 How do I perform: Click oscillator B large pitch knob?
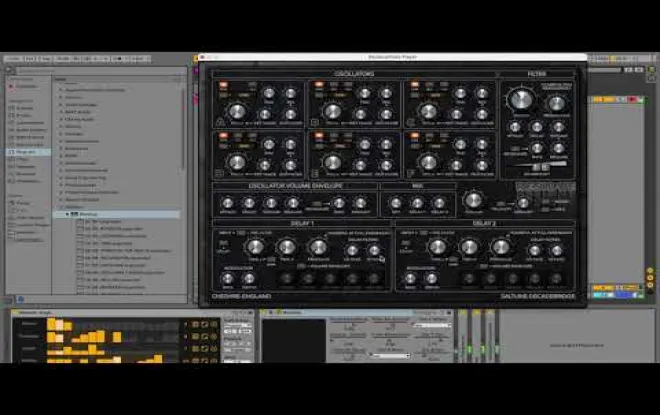click(x=333, y=112)
